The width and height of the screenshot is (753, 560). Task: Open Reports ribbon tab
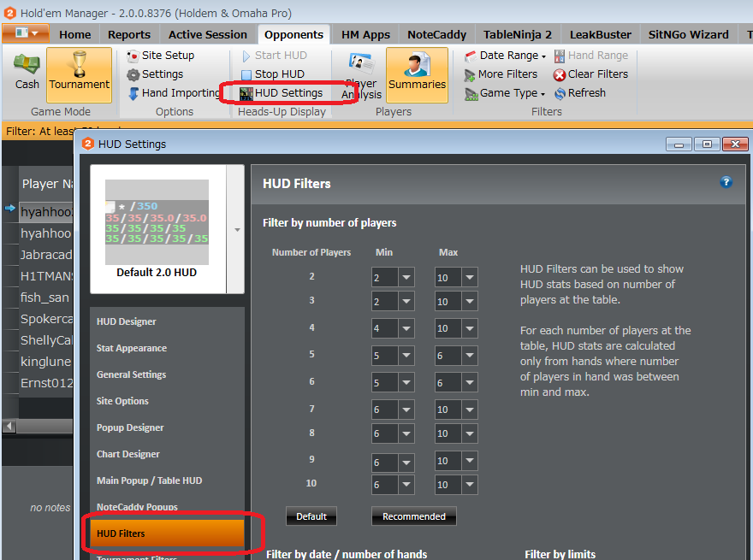tap(128, 34)
